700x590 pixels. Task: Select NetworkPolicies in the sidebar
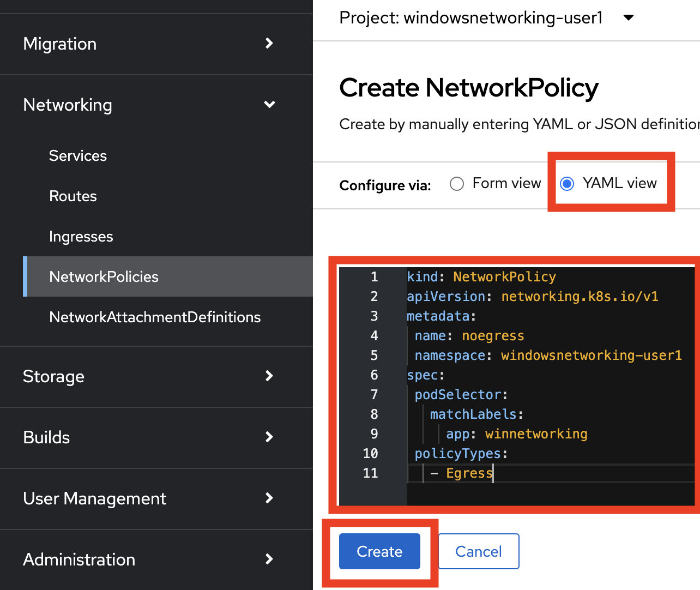pyautogui.click(x=104, y=277)
